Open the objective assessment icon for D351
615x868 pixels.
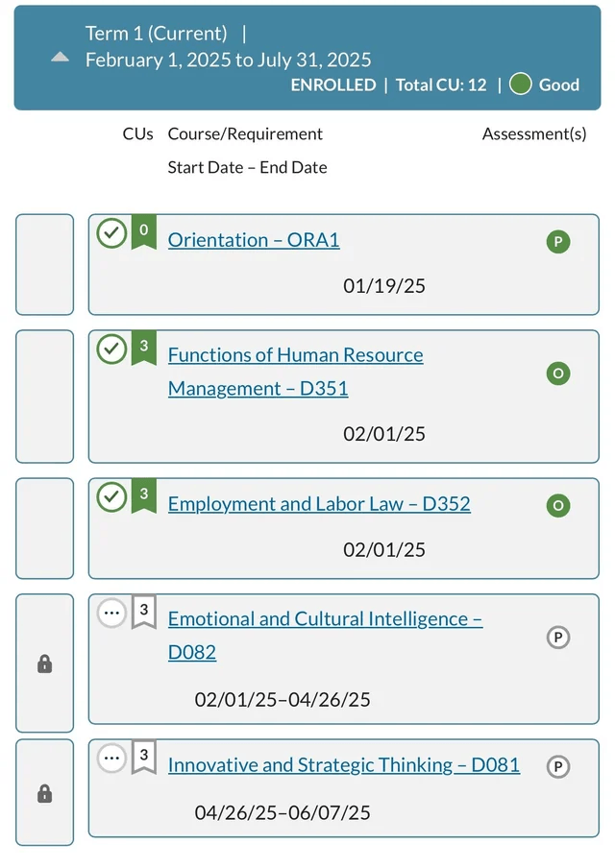[x=558, y=374]
